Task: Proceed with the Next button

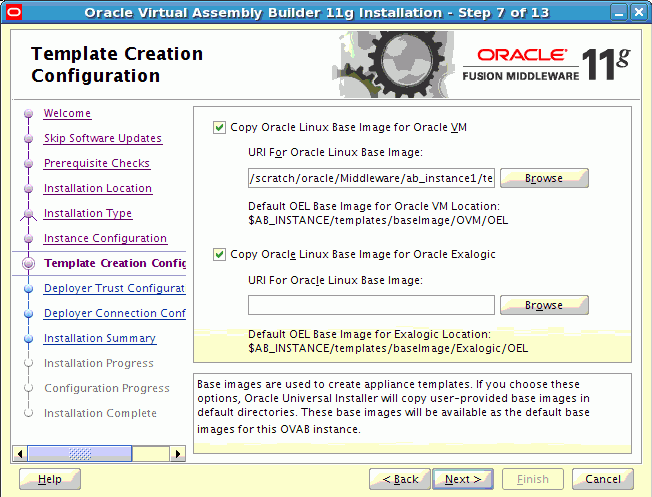Action: [x=463, y=480]
